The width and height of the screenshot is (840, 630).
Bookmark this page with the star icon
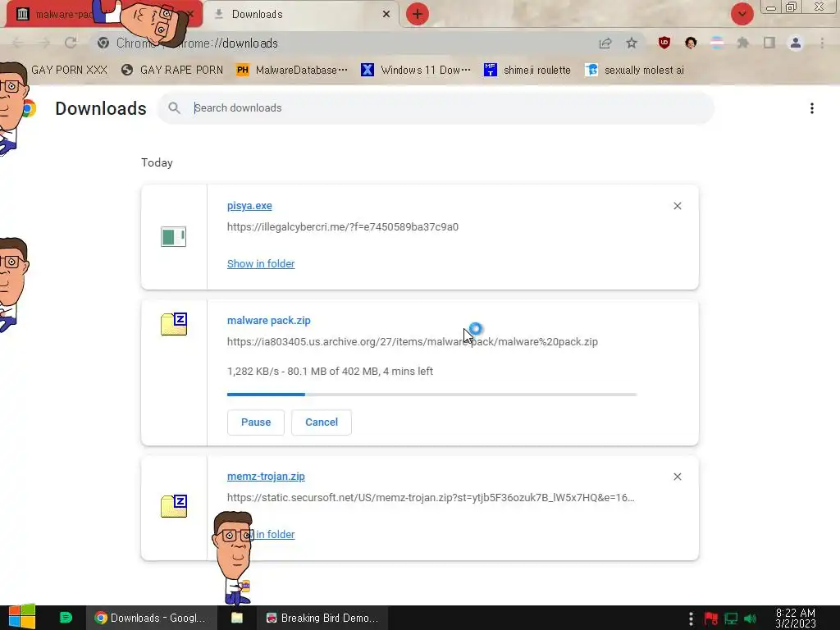pos(632,43)
